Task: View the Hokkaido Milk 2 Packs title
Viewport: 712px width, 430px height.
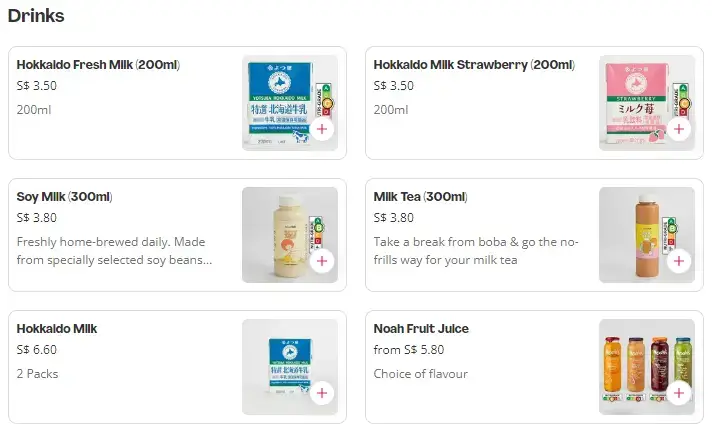Action: (x=57, y=329)
